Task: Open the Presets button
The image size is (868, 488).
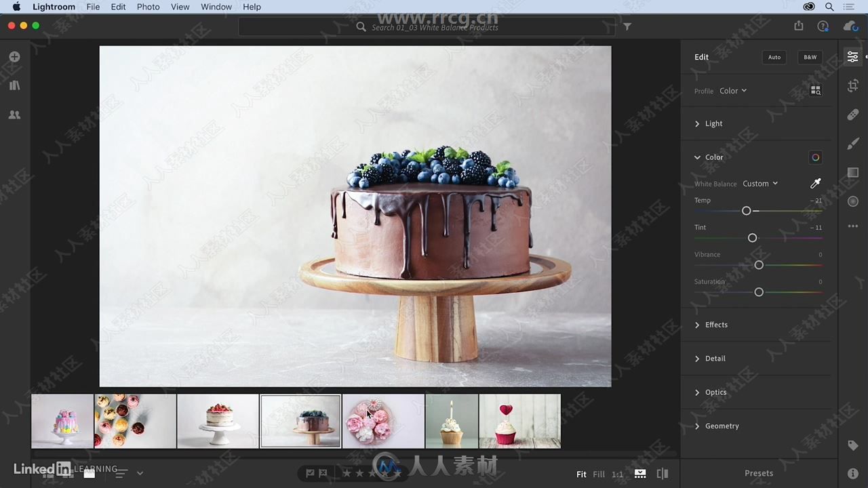Action: pos(759,473)
